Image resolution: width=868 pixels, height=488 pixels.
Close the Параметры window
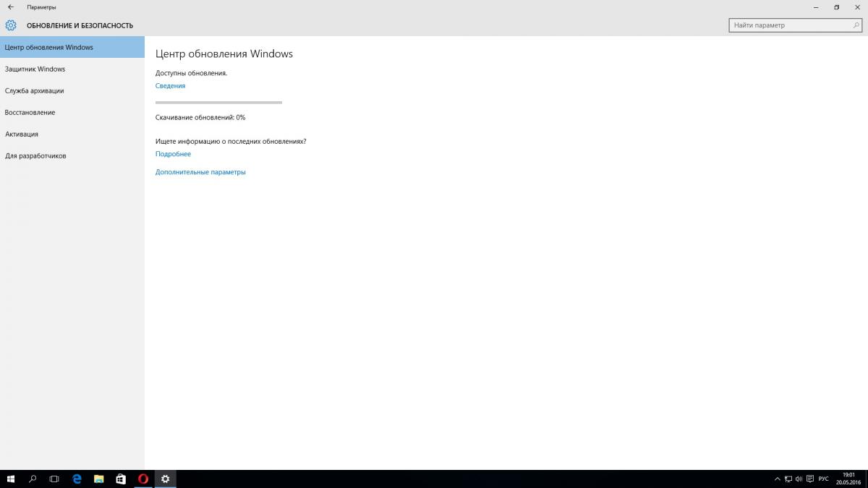(857, 7)
